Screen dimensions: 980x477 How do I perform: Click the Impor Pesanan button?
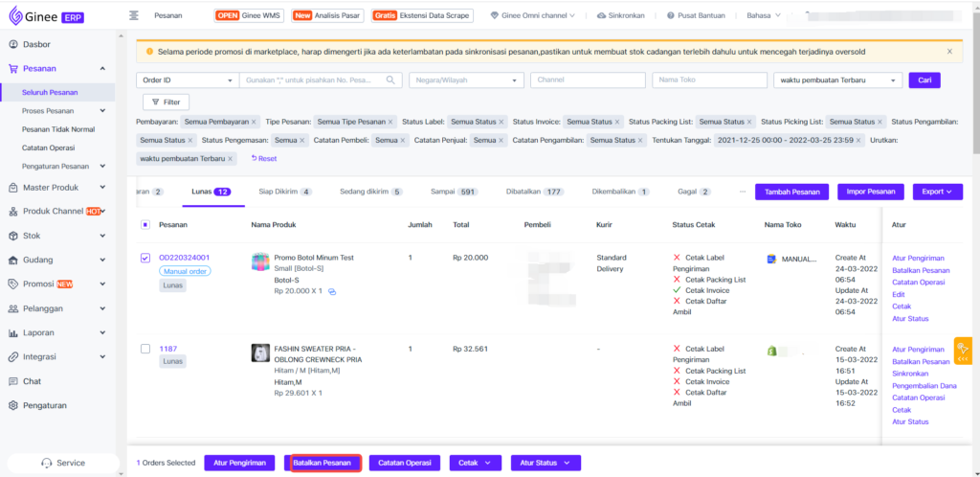coord(871,192)
